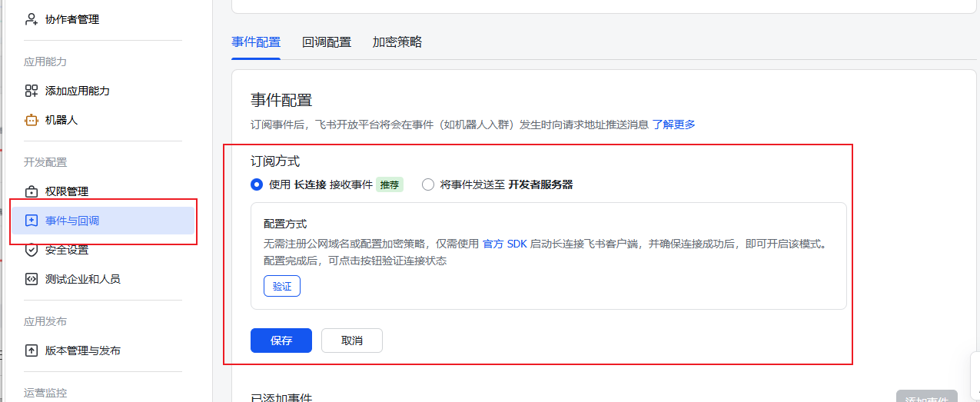This screenshot has width=980, height=402.
Task: Click the 了解更多 link
Action: coord(674,125)
